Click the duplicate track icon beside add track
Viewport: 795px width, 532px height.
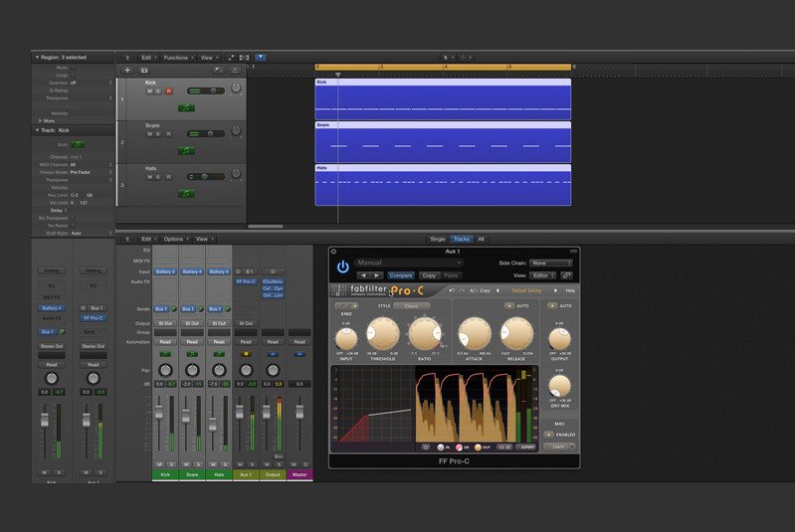[x=144, y=71]
